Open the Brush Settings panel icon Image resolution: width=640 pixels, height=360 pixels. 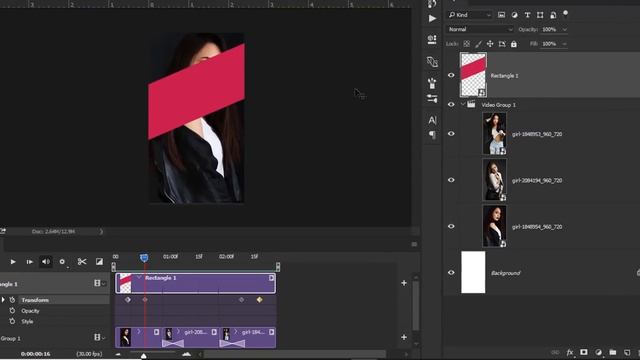[432, 83]
